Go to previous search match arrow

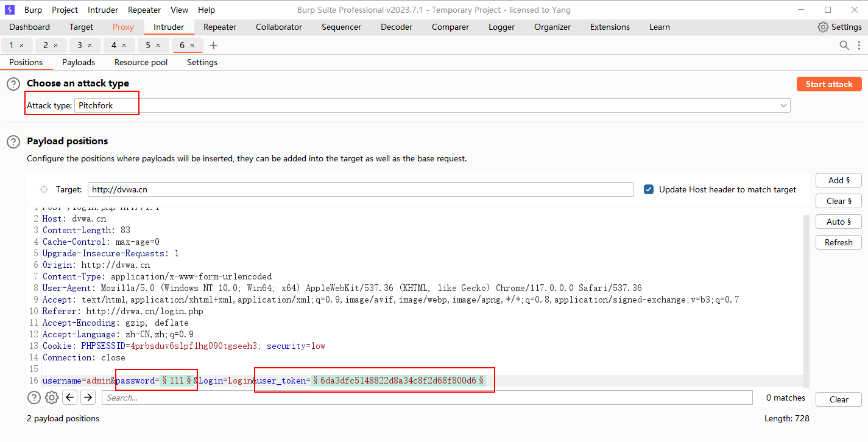70,398
